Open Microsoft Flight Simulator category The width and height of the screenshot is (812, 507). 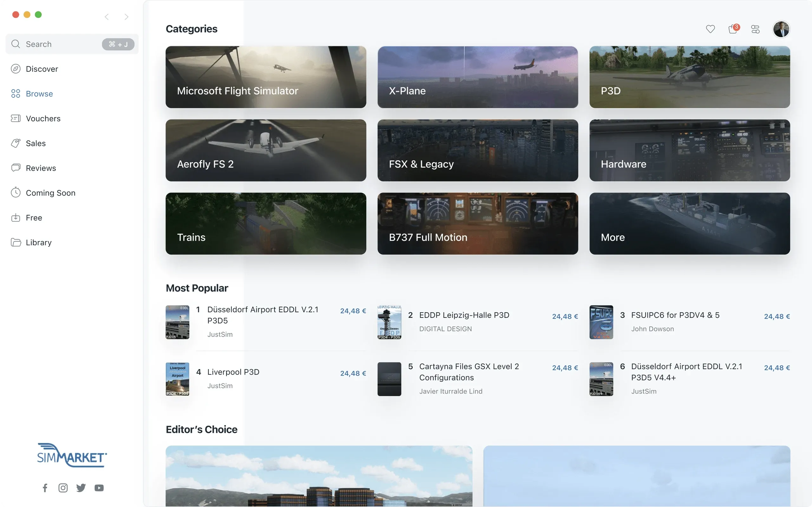[265, 77]
